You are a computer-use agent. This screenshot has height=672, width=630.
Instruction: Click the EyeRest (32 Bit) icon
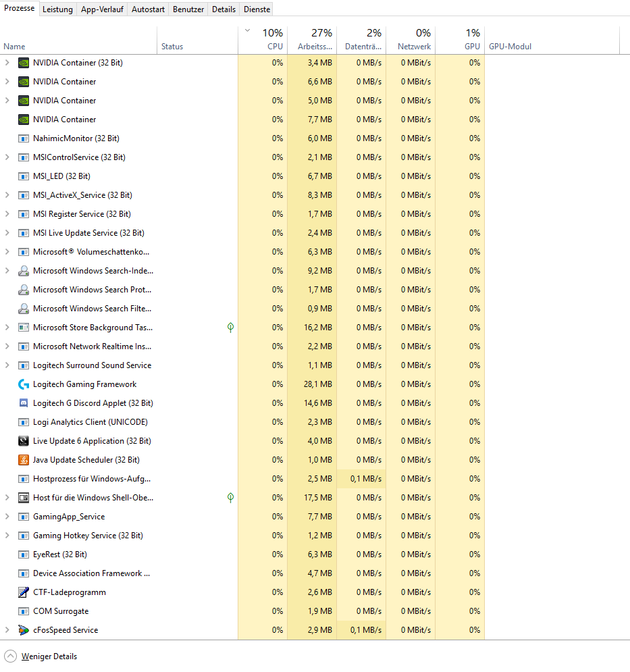24,554
